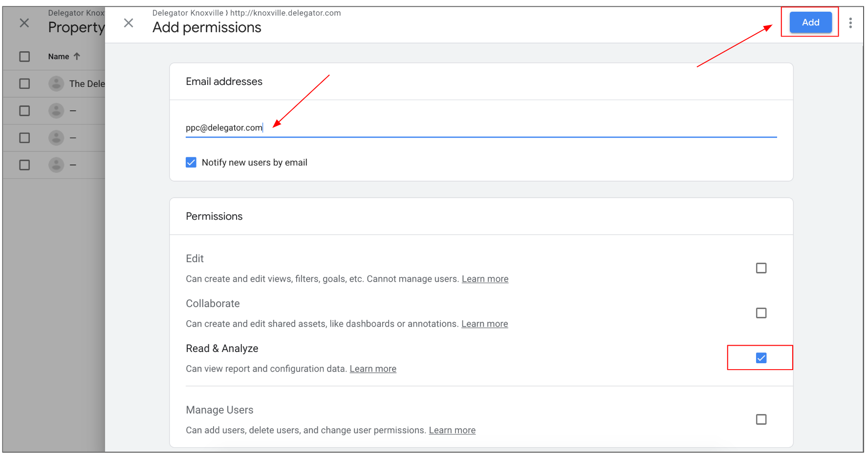The height and width of the screenshot is (456, 868).
Task: Enable the Edit permission checkbox
Action: [761, 268]
